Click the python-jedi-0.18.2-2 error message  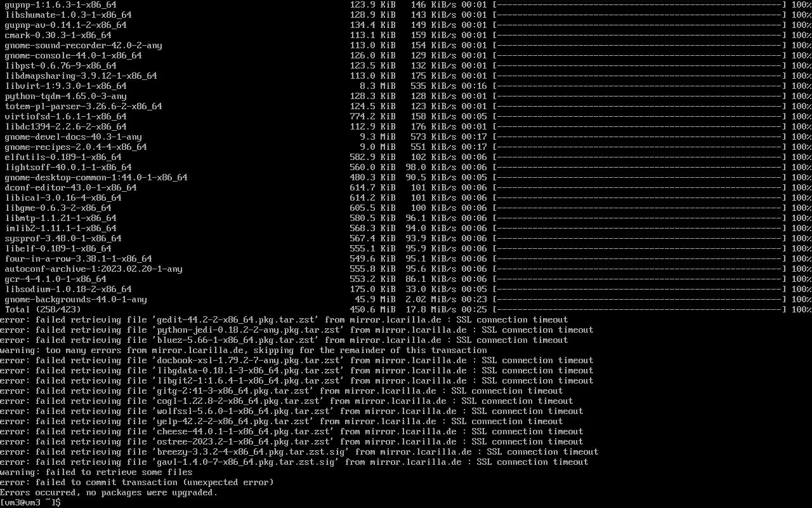pyautogui.click(x=297, y=330)
